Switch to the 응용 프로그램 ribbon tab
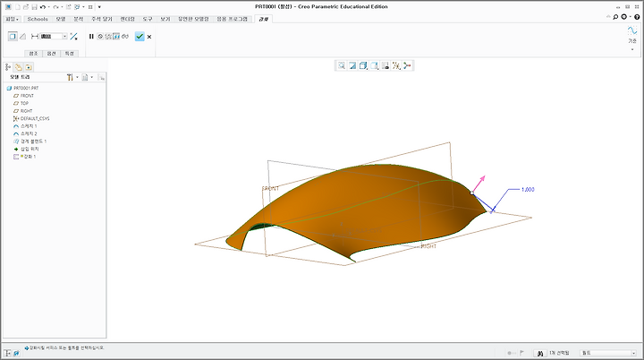644x360 pixels. (x=232, y=19)
